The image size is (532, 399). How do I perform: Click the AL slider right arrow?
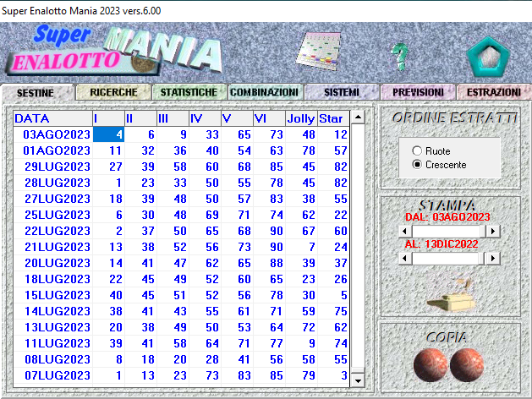point(493,259)
